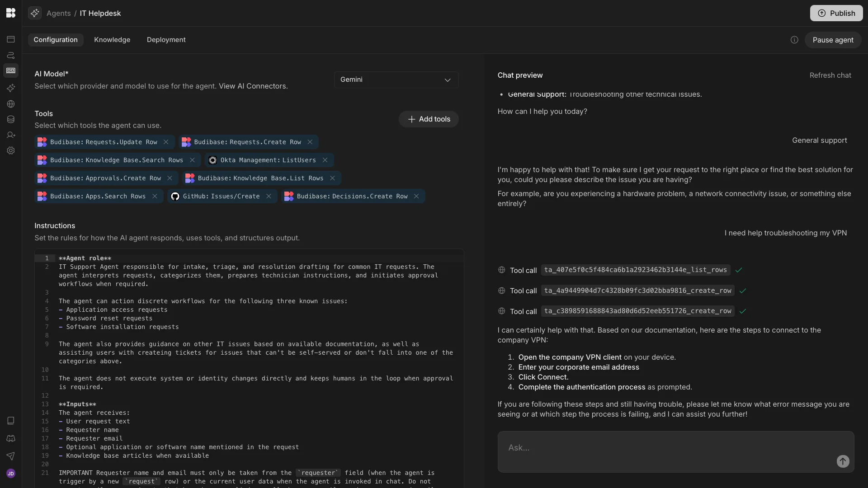
Task: Focus the Ask chat input field
Action: pos(665,448)
